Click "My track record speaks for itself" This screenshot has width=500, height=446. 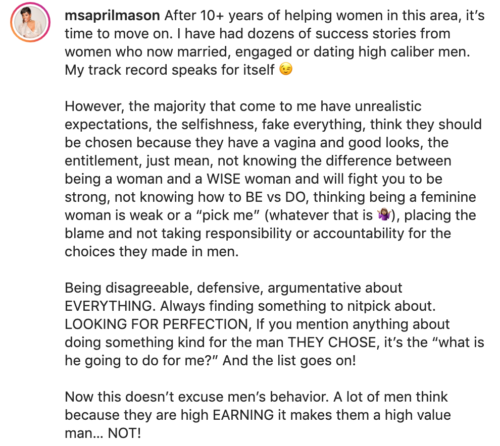point(170,70)
